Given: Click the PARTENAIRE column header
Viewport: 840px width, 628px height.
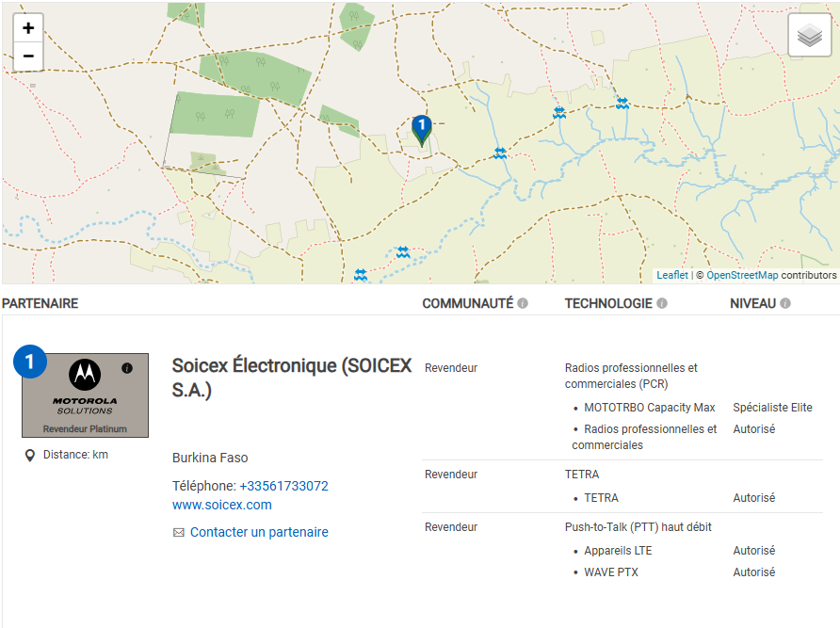Looking at the screenshot, I should pos(40,303).
